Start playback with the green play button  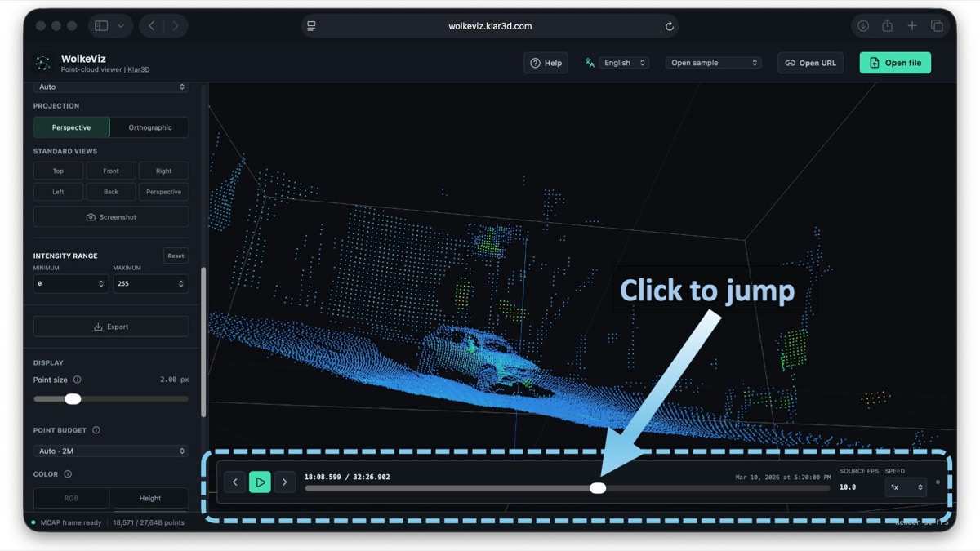[x=260, y=482]
